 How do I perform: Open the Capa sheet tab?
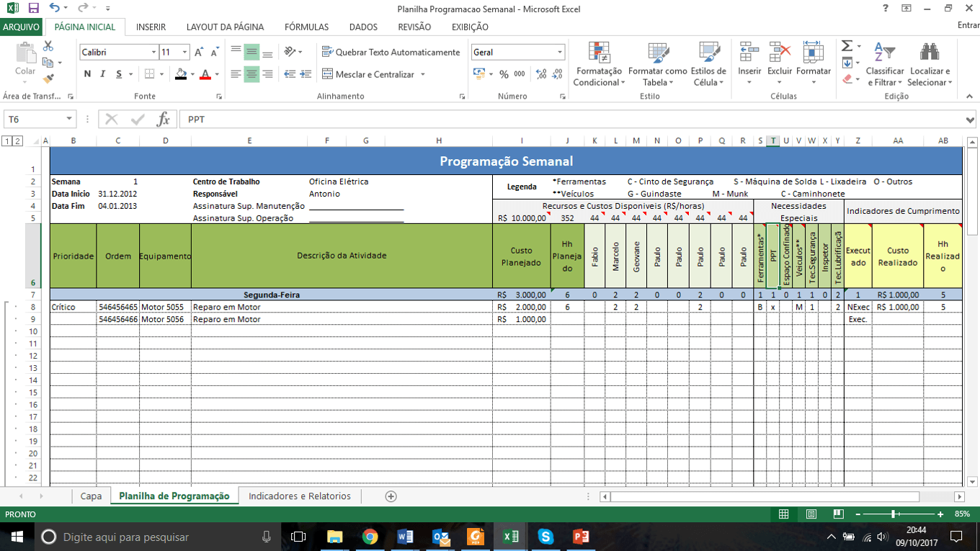[x=91, y=496]
